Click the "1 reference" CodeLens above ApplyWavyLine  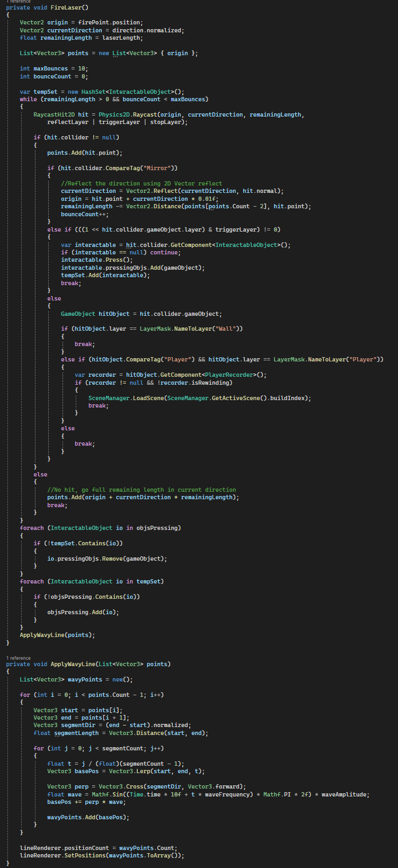(19, 658)
